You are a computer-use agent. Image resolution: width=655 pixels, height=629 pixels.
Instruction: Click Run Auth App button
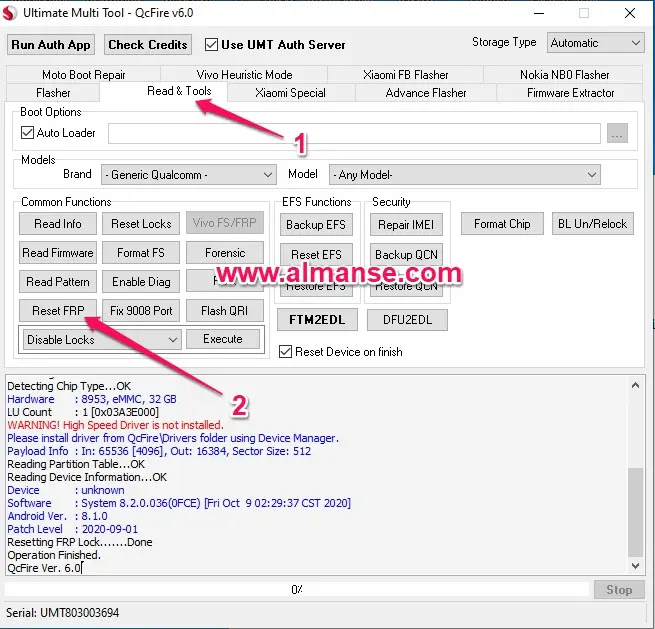pos(51,45)
